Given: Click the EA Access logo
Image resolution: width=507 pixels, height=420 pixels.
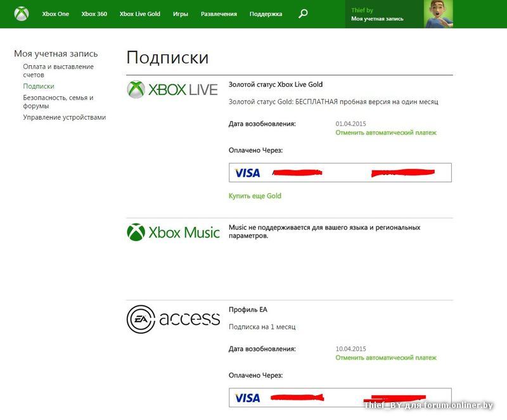Looking at the screenshot, I should click(173, 319).
